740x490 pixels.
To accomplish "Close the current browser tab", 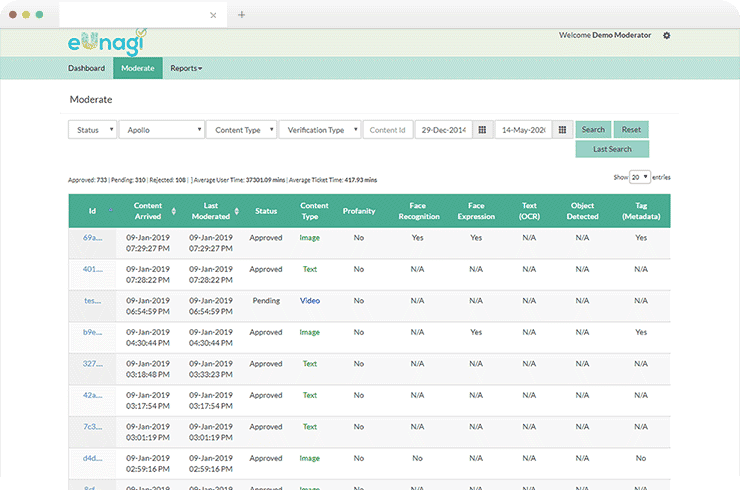I will (x=213, y=15).
